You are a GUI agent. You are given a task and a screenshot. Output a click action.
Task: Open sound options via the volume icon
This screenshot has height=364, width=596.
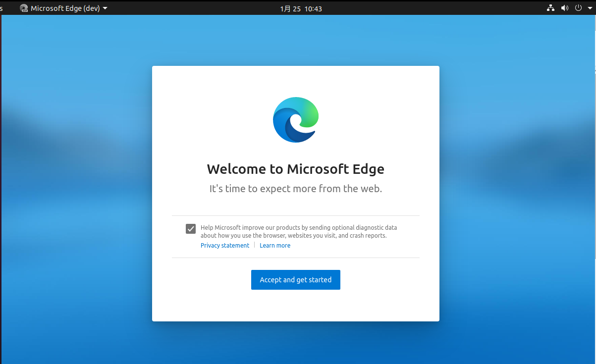point(565,8)
